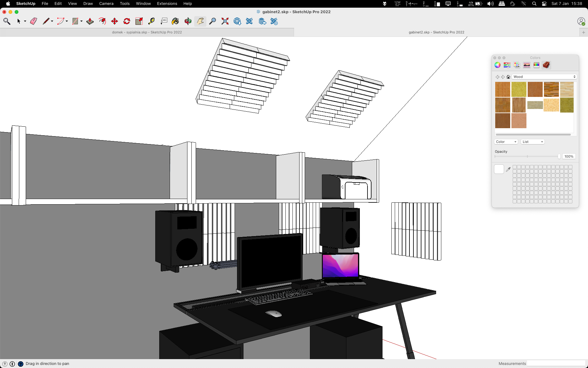This screenshot has height=368, width=588.
Task: Select the Tape Measure tool
Action: pyautogui.click(x=151, y=21)
